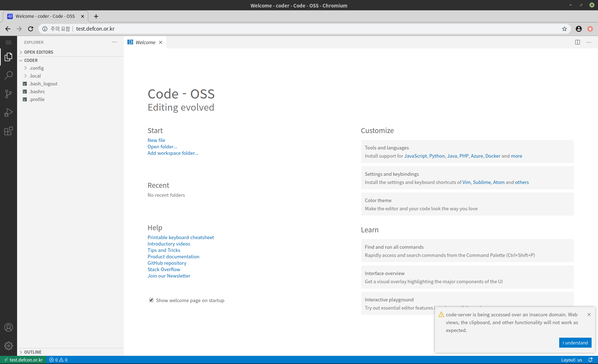Expand the .local folder
Viewport: 598px width, 364px height.
pyautogui.click(x=70, y=76)
